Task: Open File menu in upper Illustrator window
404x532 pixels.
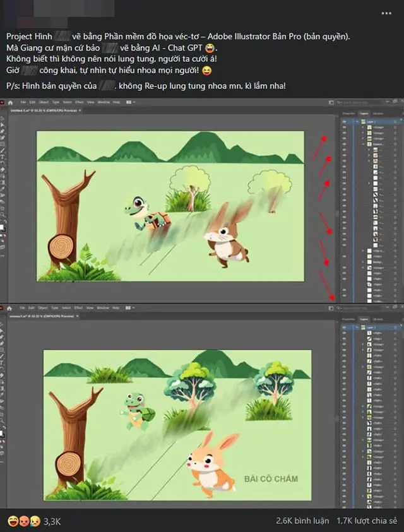Action: point(23,102)
